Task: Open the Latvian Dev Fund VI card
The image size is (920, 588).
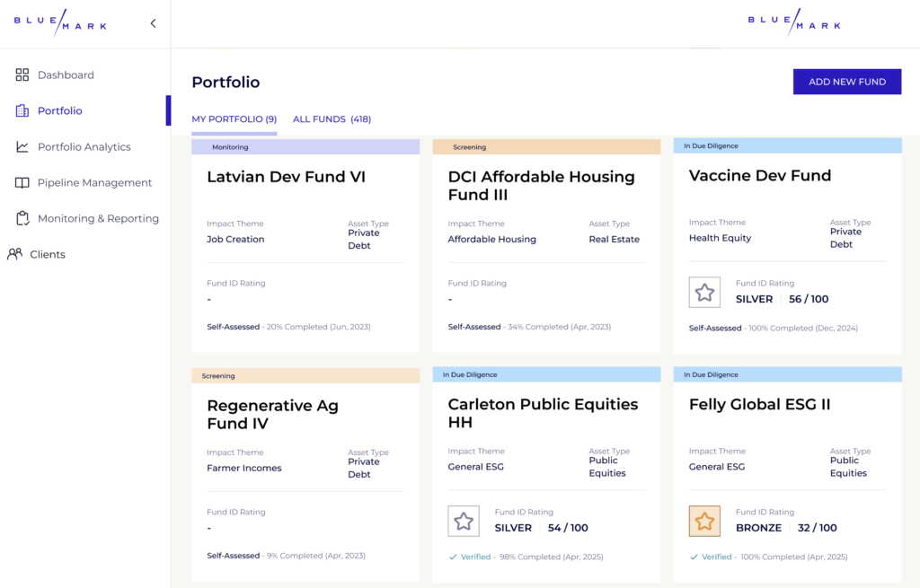Action: tap(286, 178)
